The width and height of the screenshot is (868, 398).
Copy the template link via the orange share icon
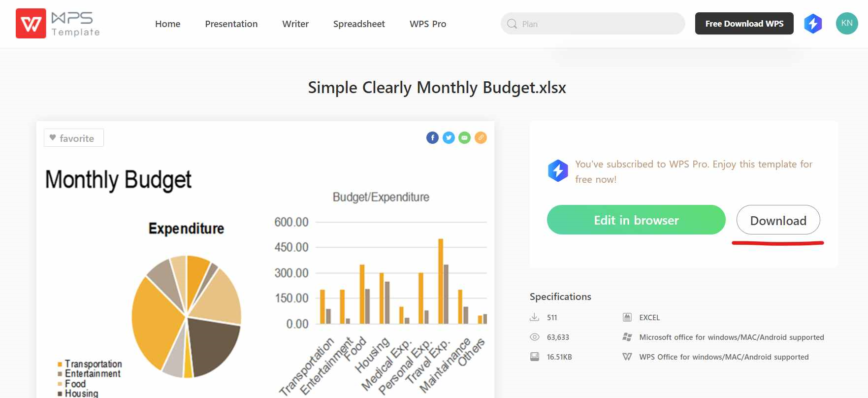[481, 138]
